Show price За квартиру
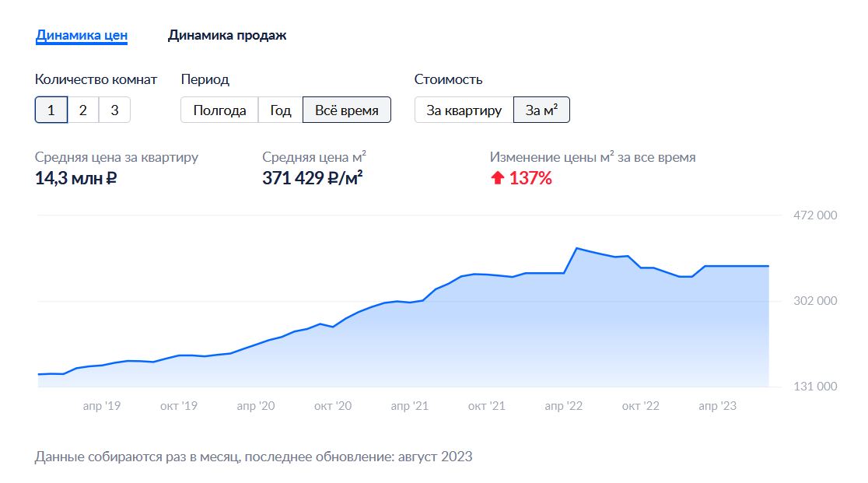The height and width of the screenshot is (483, 868). tap(464, 110)
